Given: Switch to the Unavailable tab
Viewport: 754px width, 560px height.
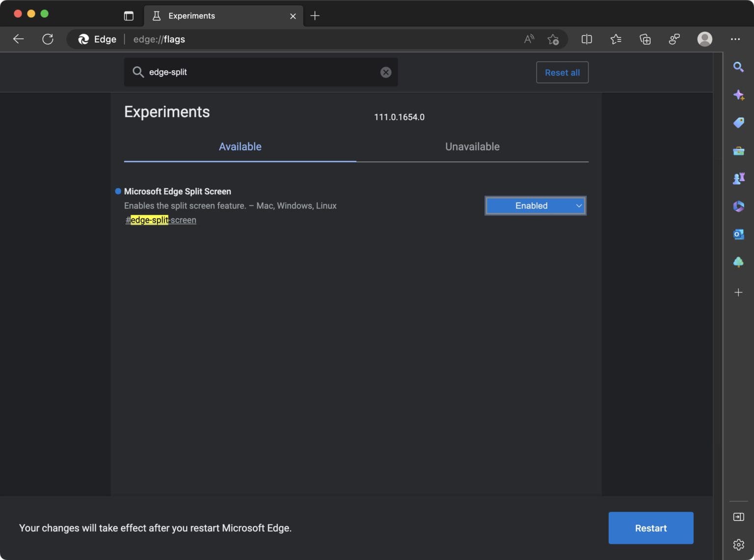Looking at the screenshot, I should tap(472, 146).
